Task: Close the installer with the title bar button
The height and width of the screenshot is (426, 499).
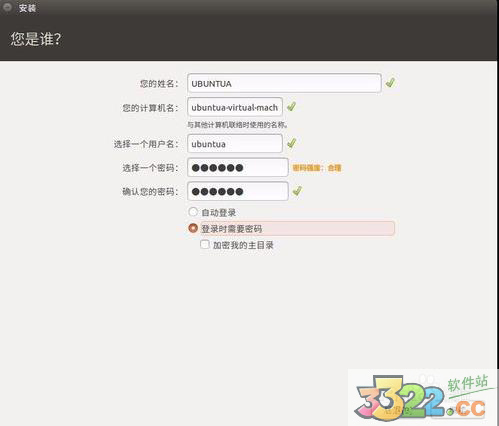Action: pyautogui.click(x=7, y=7)
